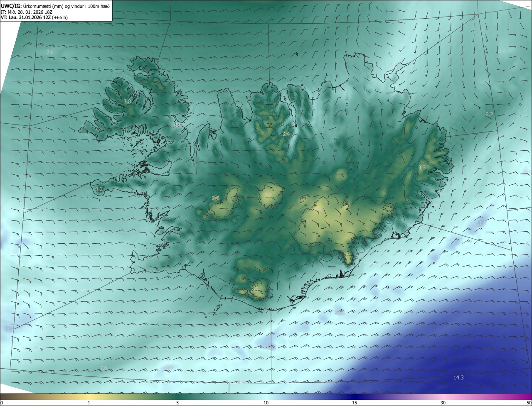Select the VT valid time line (31.01.2026 12Z)
532x406 pixels.
coord(34,17)
